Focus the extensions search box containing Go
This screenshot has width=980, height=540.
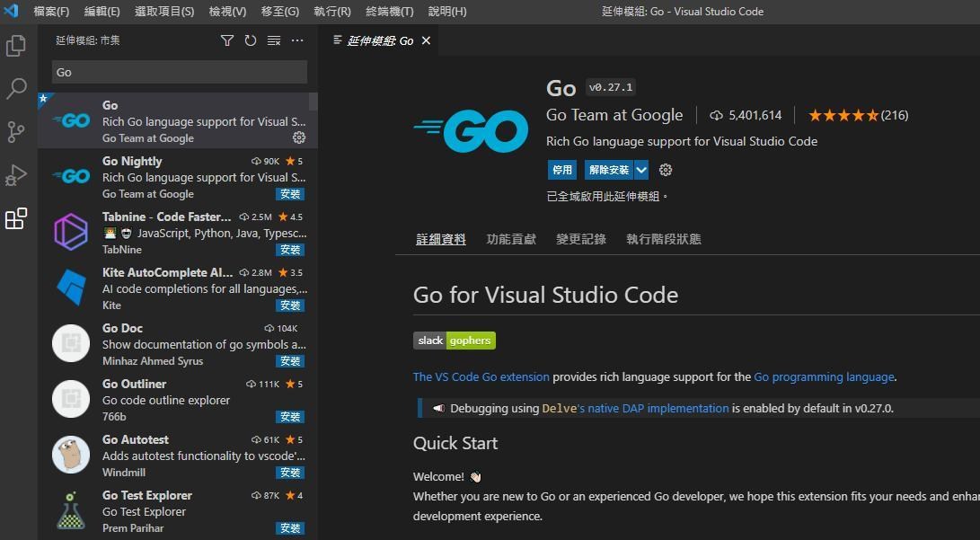point(180,72)
